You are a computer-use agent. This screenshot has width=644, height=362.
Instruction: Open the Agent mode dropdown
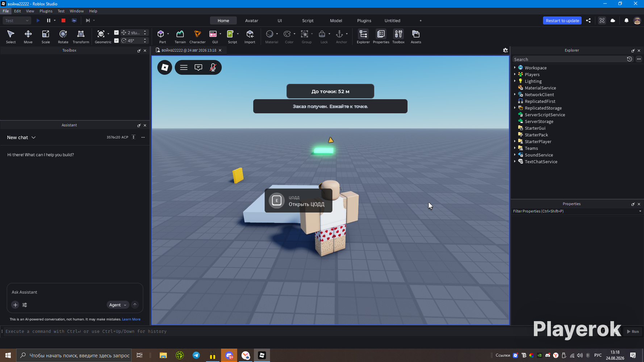click(118, 305)
